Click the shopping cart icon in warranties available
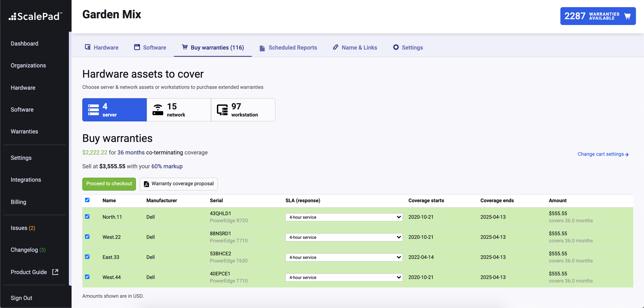644x308 pixels. [627, 16]
